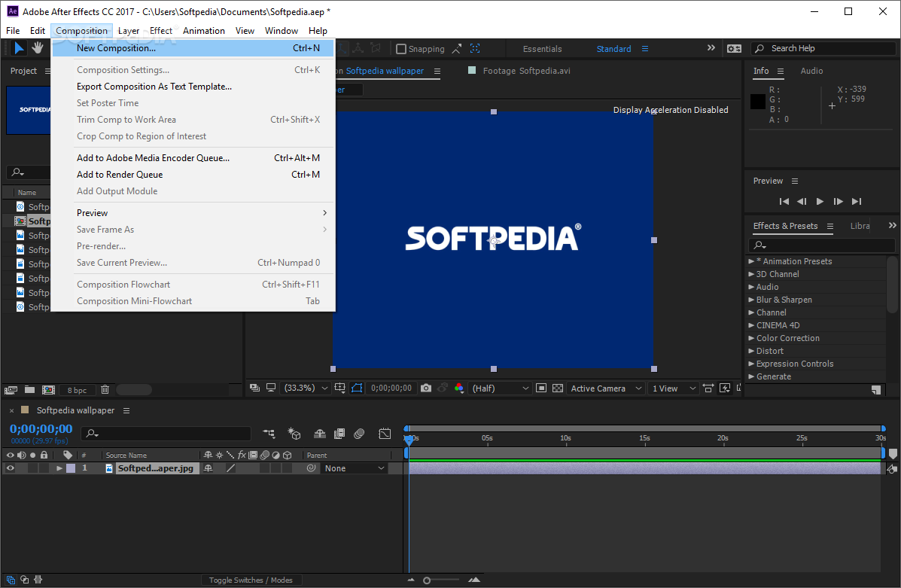Open the 1 View layout dropdown
This screenshot has height=588, width=901.
click(674, 388)
